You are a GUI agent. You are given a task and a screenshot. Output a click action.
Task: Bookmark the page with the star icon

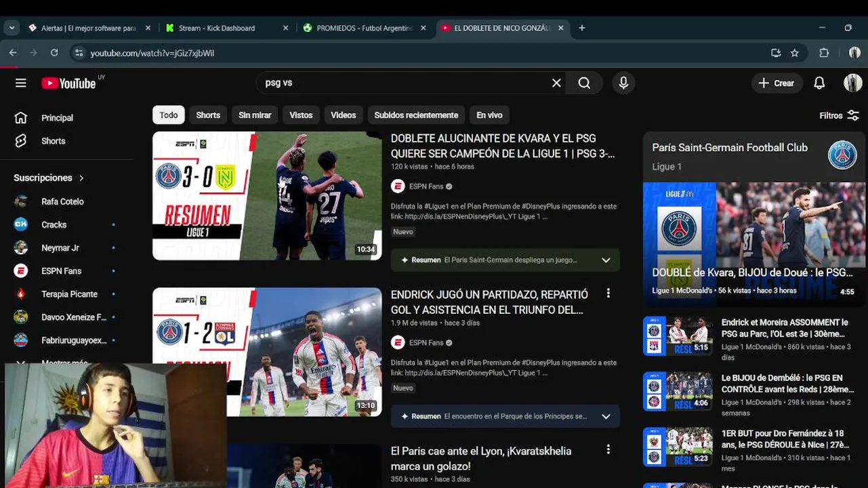click(x=795, y=52)
